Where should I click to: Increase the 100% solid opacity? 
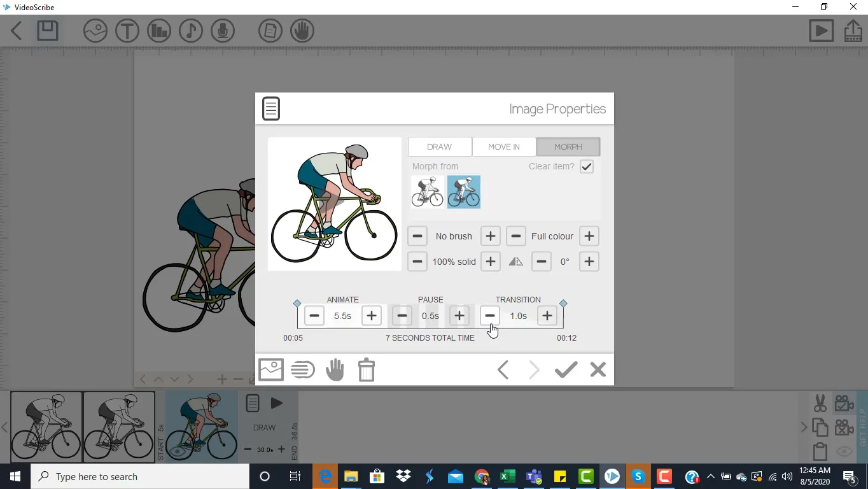pyautogui.click(x=491, y=262)
